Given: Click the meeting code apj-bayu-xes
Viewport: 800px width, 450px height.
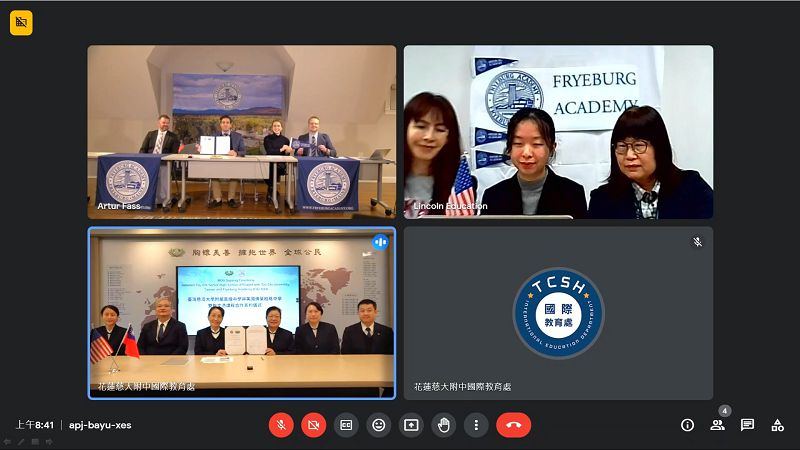Looking at the screenshot, I should click(x=99, y=425).
